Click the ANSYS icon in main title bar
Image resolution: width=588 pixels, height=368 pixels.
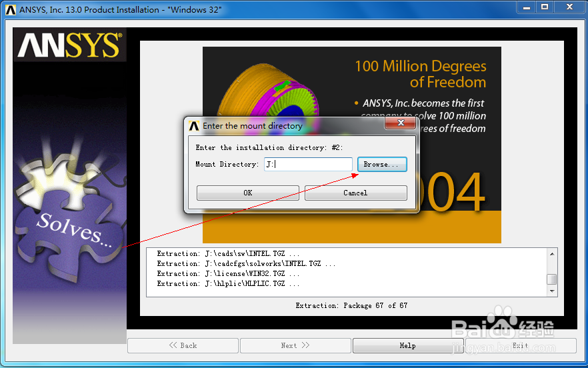[x=11, y=10]
